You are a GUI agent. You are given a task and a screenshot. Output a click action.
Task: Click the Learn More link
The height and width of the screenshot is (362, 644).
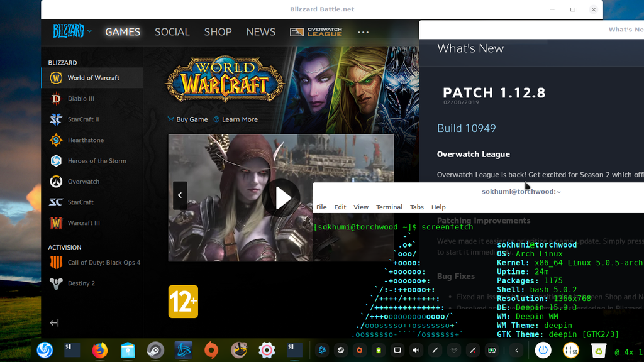(x=236, y=119)
